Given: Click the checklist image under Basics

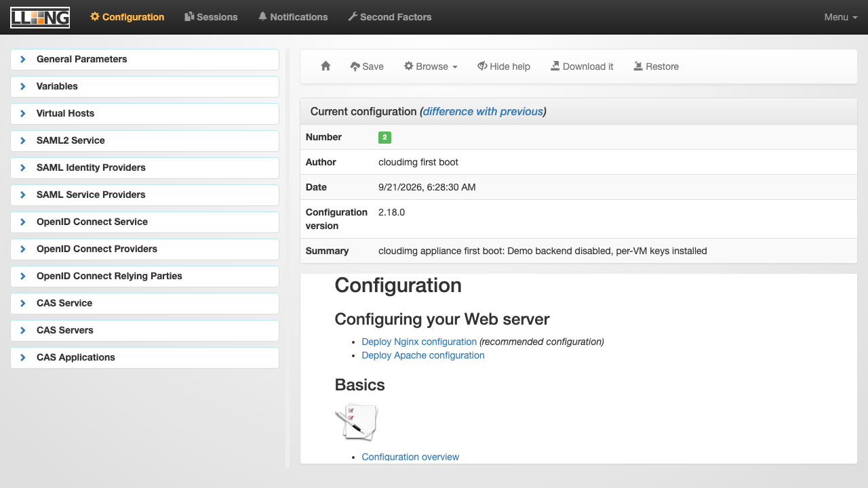Looking at the screenshot, I should click(x=356, y=422).
